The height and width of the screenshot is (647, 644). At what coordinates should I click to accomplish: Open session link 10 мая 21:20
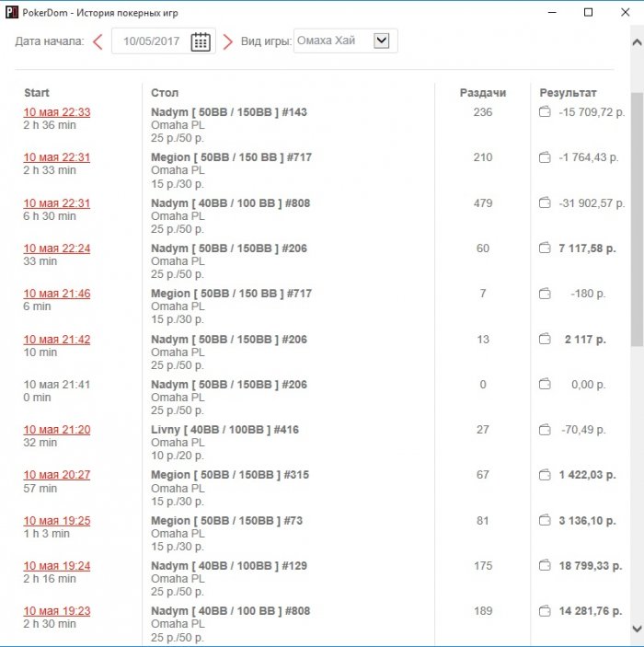(57, 430)
